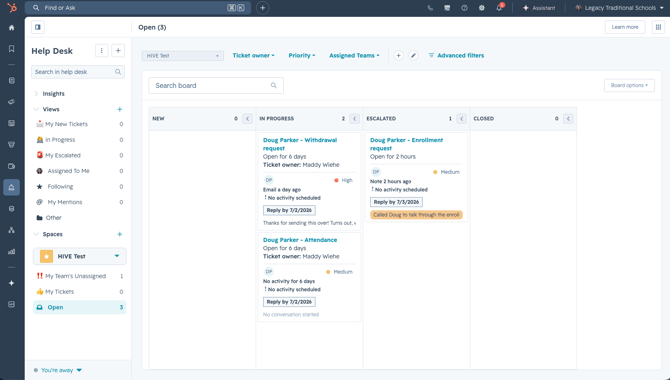Screen dimensions: 670x380
Task: Toggle the sidebar collapse panel icon
Action: (x=38, y=27)
